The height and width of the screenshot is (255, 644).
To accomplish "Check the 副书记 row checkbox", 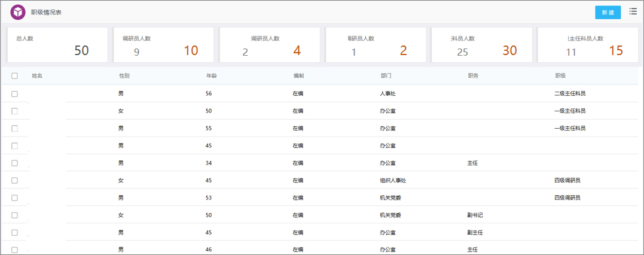I will click(14, 215).
